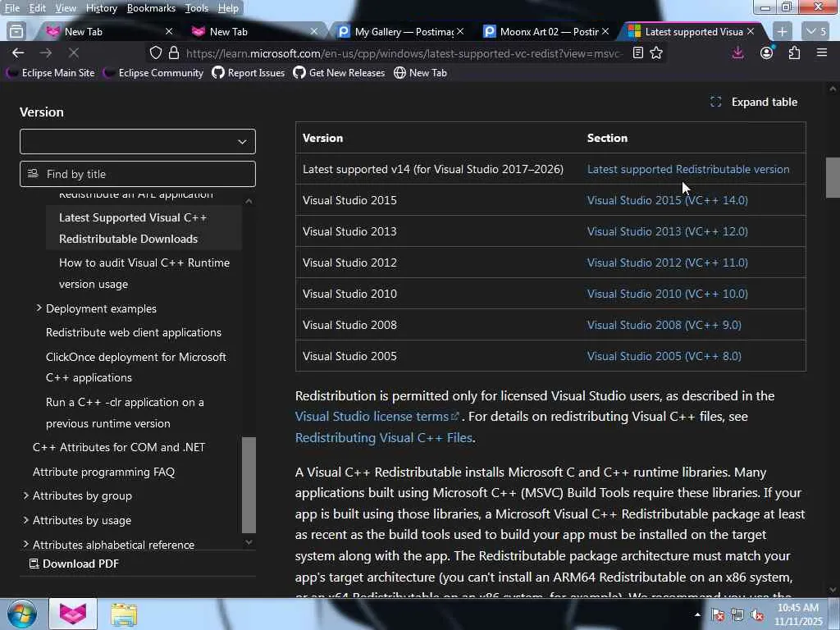The width and height of the screenshot is (840, 630).
Task: Focus the Find by title field
Action: point(138,174)
